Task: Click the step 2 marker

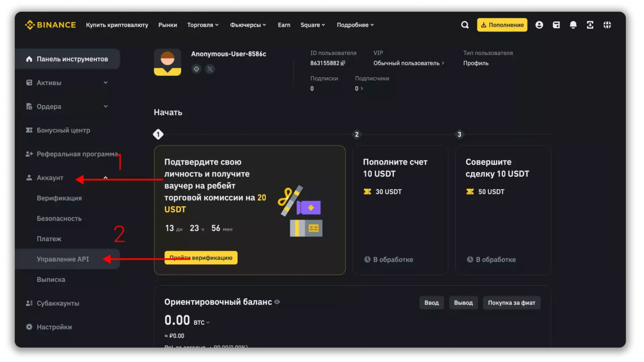Action: (x=357, y=134)
